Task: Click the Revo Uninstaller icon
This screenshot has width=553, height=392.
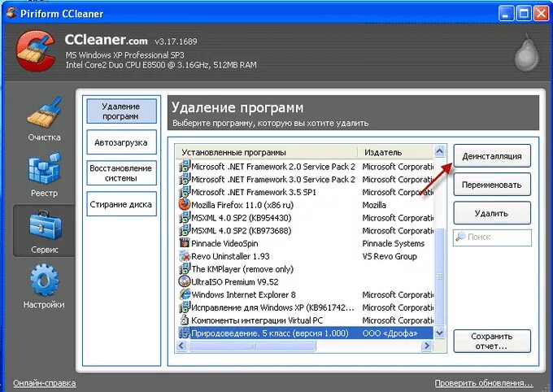Action: (184, 256)
